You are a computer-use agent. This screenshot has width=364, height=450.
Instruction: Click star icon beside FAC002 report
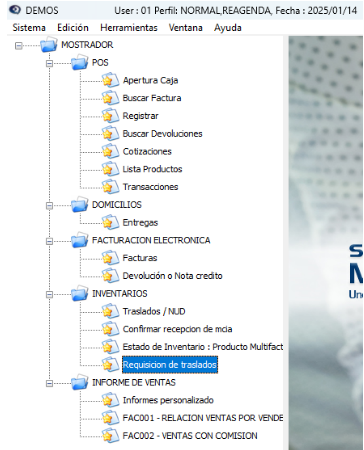coord(110,436)
